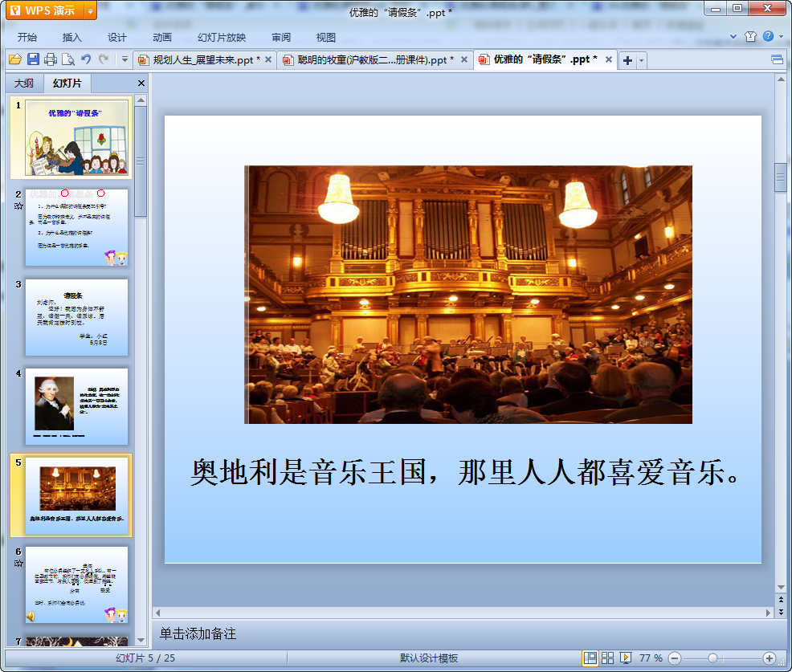Open the 视图 ribbon tab

(326, 38)
